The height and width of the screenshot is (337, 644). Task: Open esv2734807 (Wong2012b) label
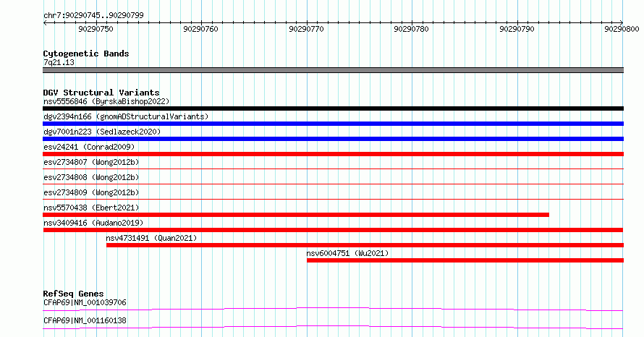point(91,162)
